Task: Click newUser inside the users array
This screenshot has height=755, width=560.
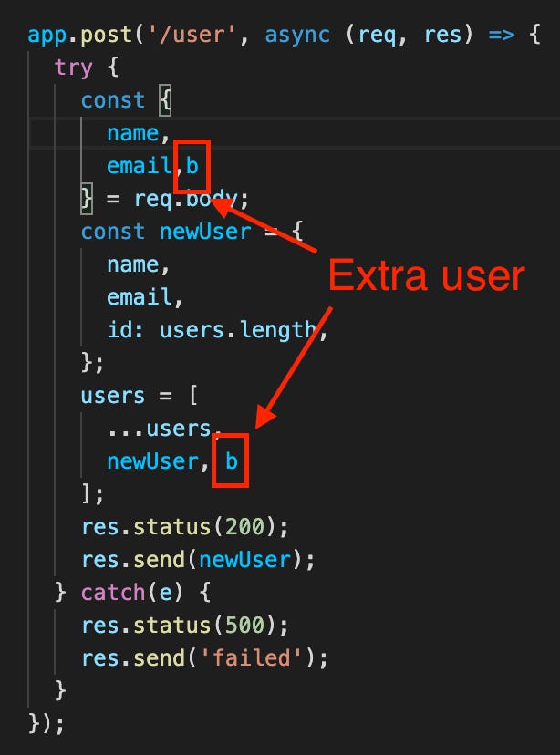Action: [153, 460]
